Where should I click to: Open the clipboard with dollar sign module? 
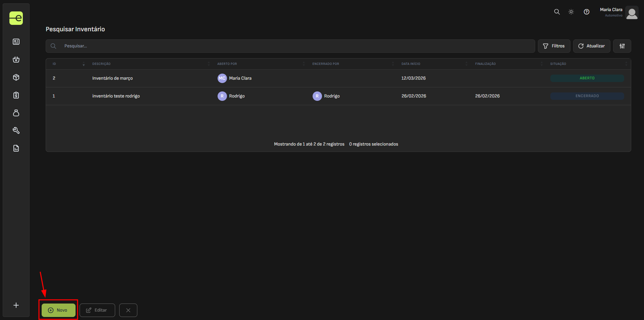16,95
